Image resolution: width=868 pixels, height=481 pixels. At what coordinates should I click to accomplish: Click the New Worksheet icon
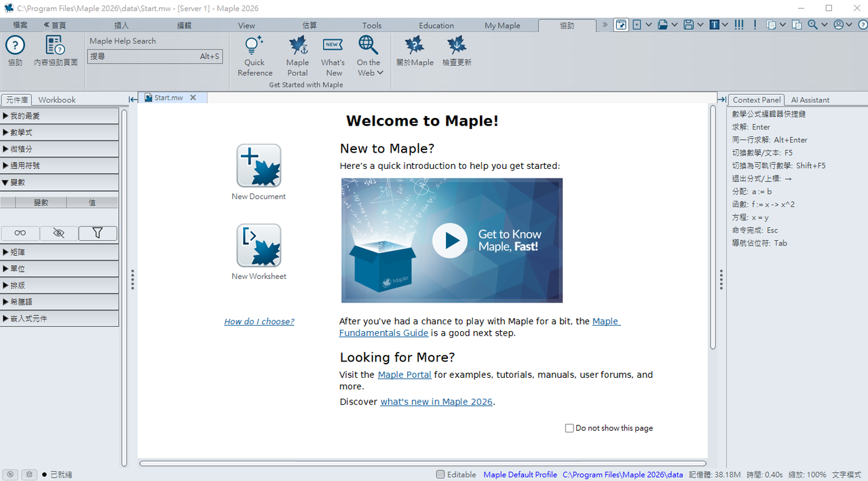[x=259, y=246]
